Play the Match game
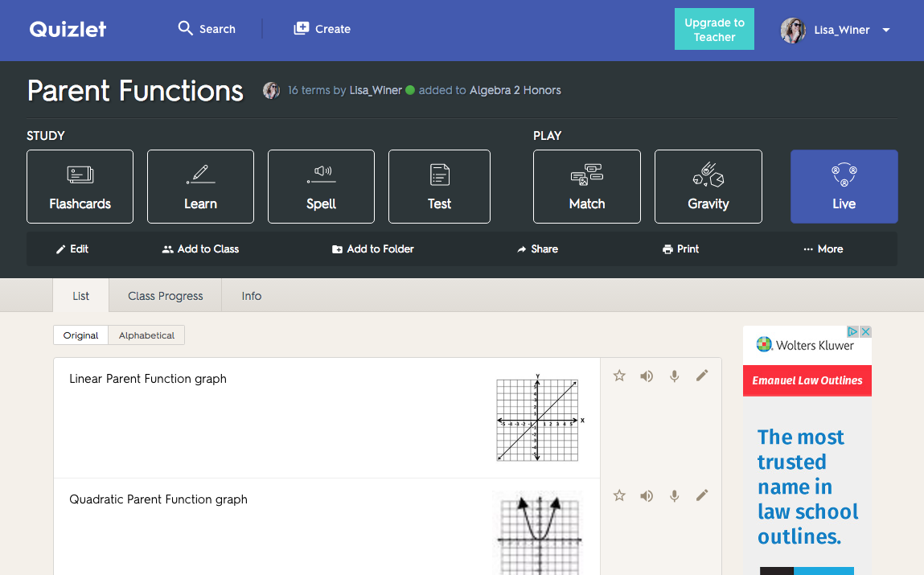The height and width of the screenshot is (575, 924). (x=587, y=187)
